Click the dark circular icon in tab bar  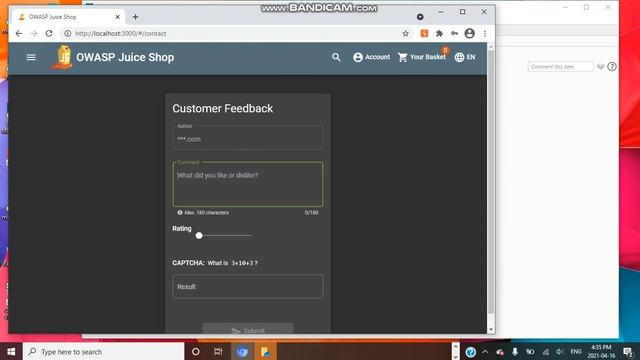point(420,17)
